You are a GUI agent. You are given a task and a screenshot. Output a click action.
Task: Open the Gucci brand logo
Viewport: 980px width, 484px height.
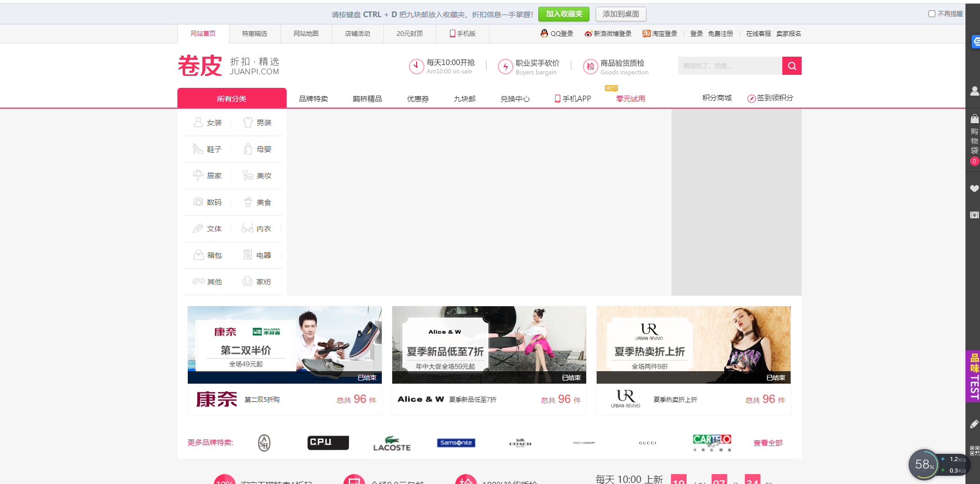(x=648, y=443)
